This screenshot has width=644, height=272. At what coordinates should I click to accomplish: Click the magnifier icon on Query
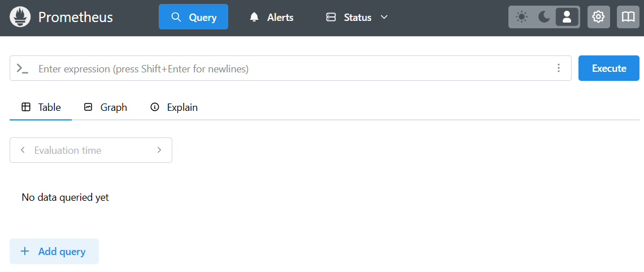pyautogui.click(x=176, y=18)
